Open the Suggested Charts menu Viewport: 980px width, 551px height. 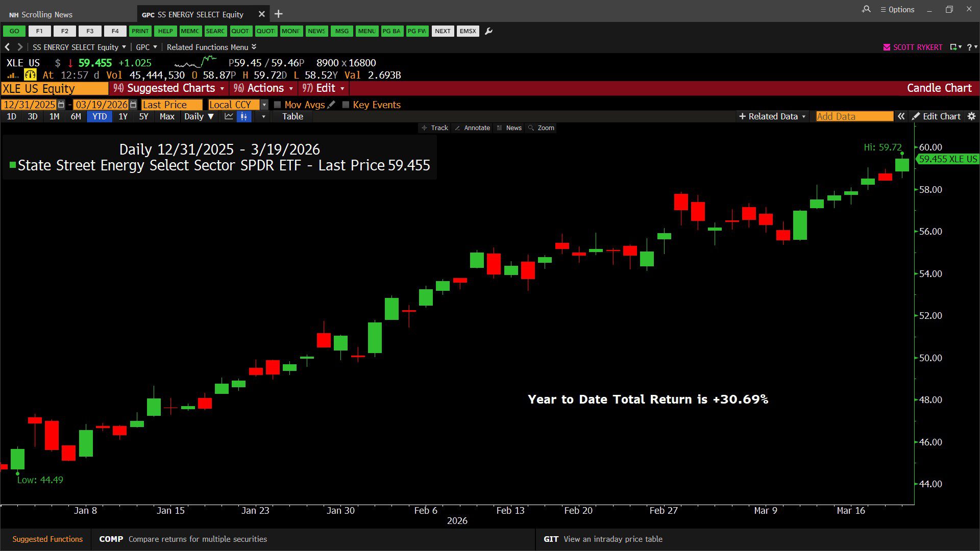click(x=169, y=88)
